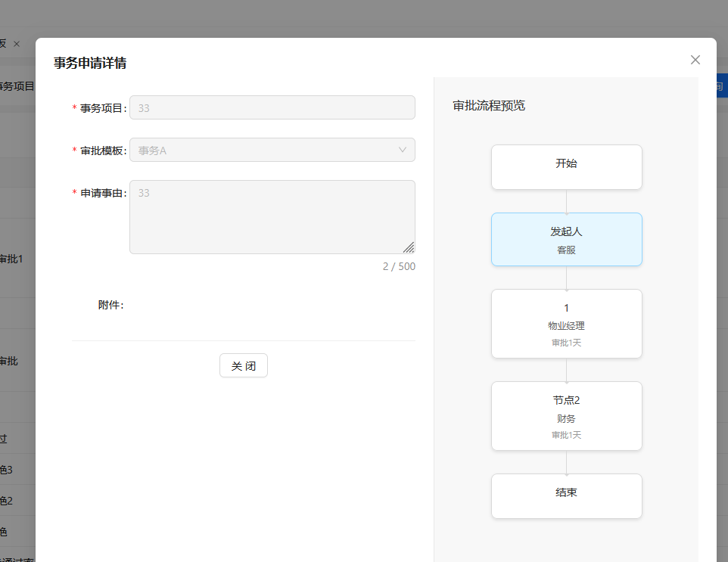Select the 开始 node in flow preview
This screenshot has height=562, width=728.
[566, 166]
